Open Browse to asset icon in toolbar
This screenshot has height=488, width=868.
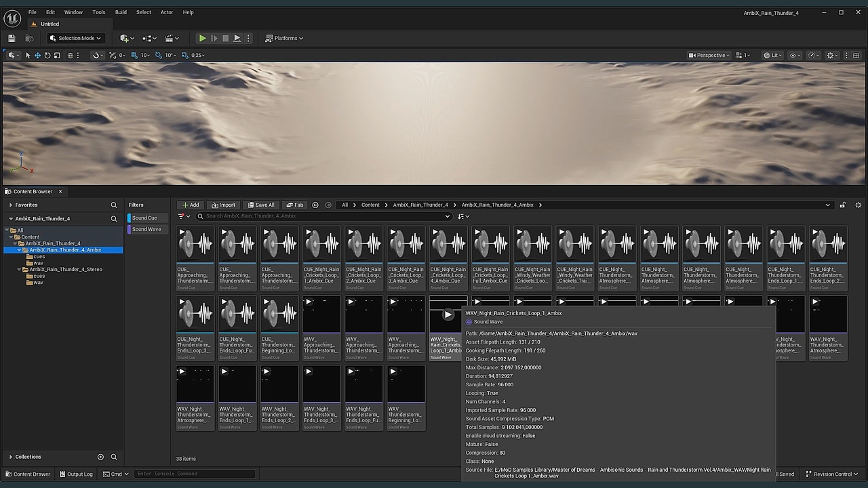(x=29, y=38)
